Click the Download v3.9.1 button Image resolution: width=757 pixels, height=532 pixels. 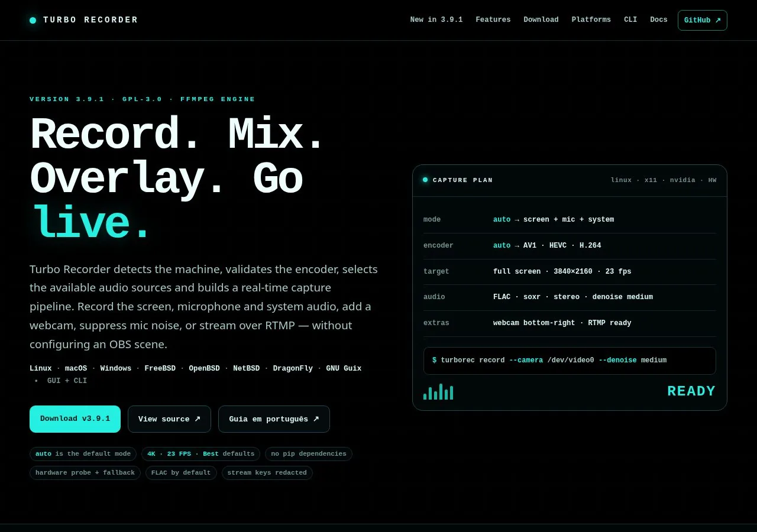click(75, 419)
